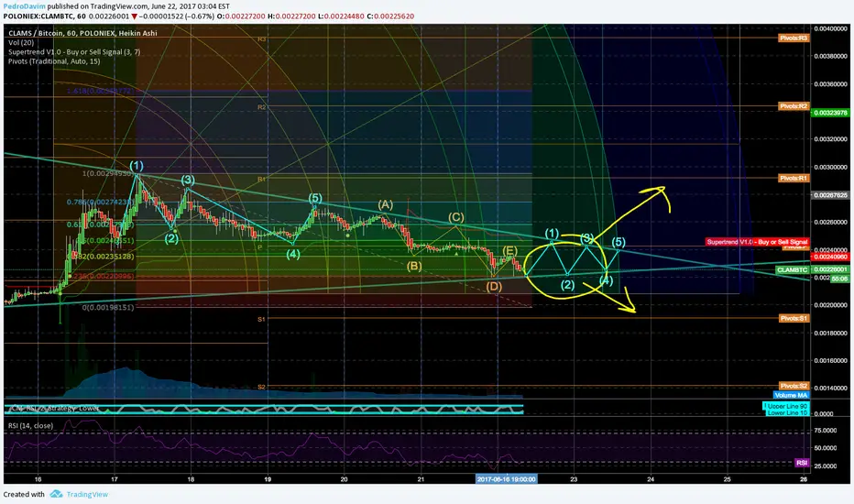Viewport: 854px width, 504px height.
Task: Click the 0.00160000 price axis value
Action: pyautogui.click(x=830, y=360)
